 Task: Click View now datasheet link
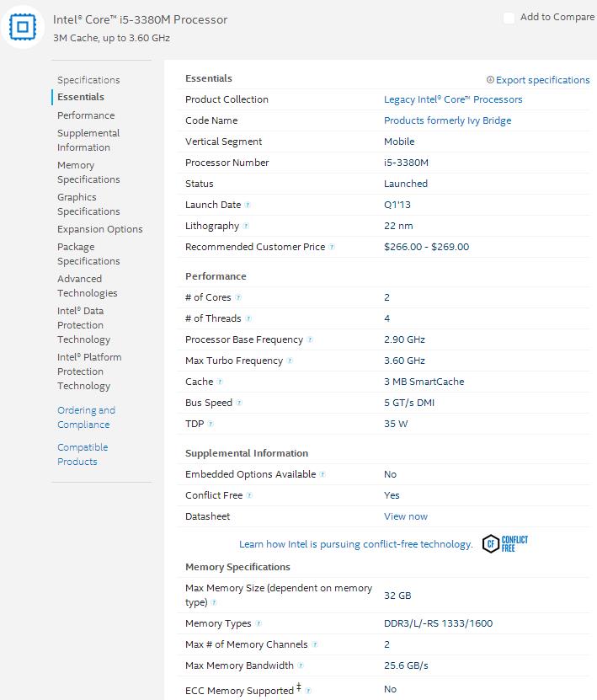click(x=406, y=516)
